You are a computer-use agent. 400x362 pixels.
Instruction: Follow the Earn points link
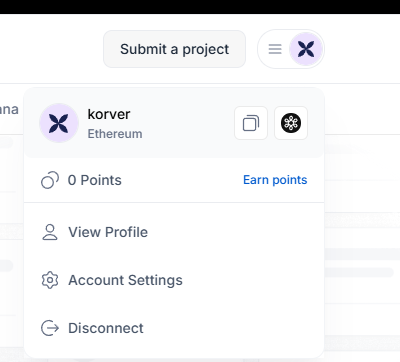click(x=275, y=180)
